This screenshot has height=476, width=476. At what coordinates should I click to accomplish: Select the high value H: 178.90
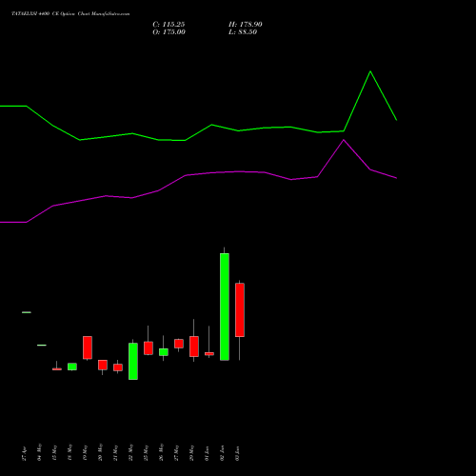pyautogui.click(x=246, y=25)
